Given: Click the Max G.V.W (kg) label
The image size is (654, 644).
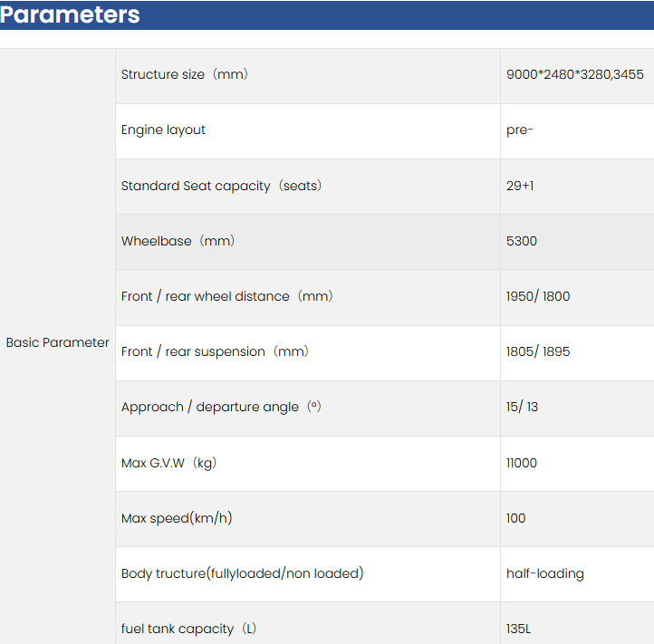Looking at the screenshot, I should click(168, 463).
